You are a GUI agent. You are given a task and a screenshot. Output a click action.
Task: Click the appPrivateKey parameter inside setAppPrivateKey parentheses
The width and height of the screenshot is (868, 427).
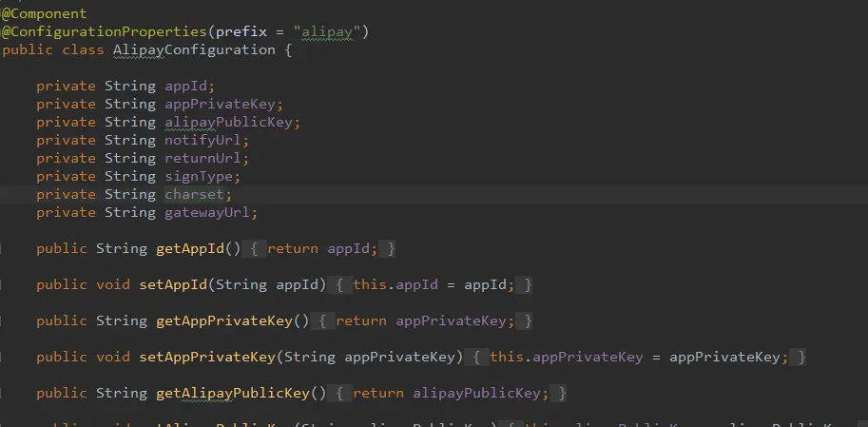tap(399, 358)
